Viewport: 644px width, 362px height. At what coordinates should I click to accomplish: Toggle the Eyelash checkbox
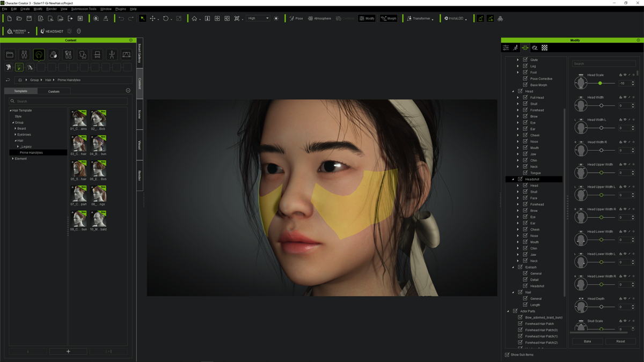pos(521,267)
